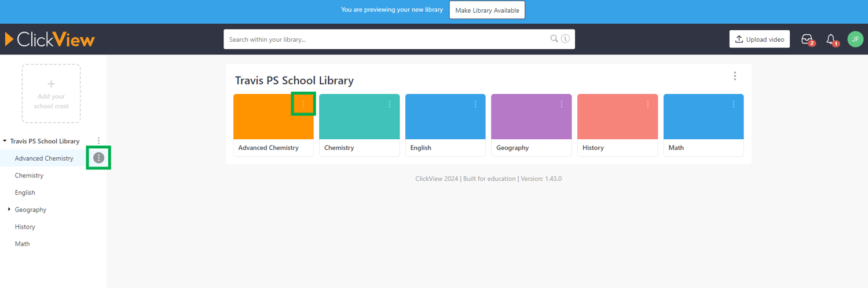Click the footer version text
Viewport: 868px width, 301px height.
(x=488, y=179)
